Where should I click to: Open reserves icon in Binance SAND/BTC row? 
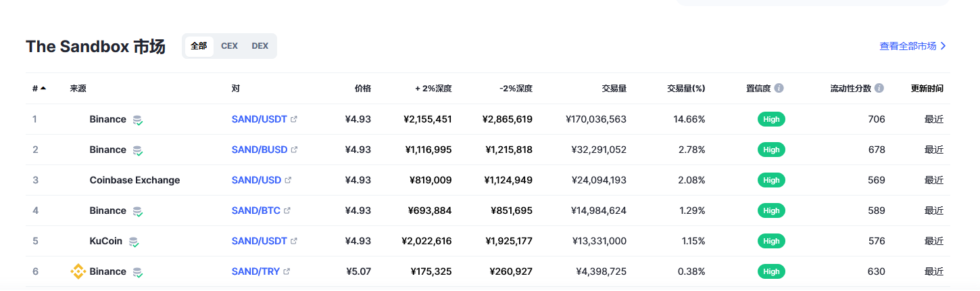(138, 211)
